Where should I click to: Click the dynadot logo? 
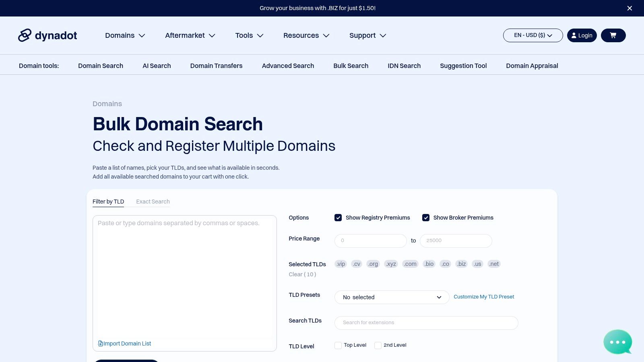coord(47,35)
